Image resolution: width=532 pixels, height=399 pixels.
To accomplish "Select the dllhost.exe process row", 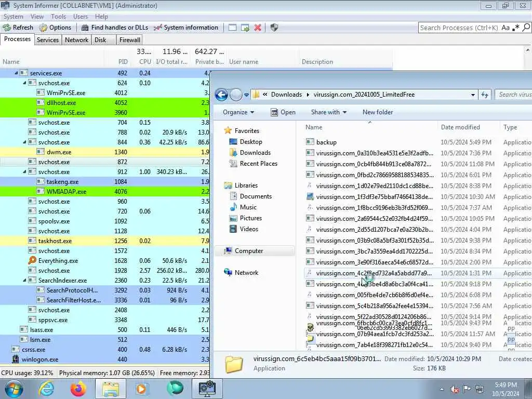I will point(105,102).
